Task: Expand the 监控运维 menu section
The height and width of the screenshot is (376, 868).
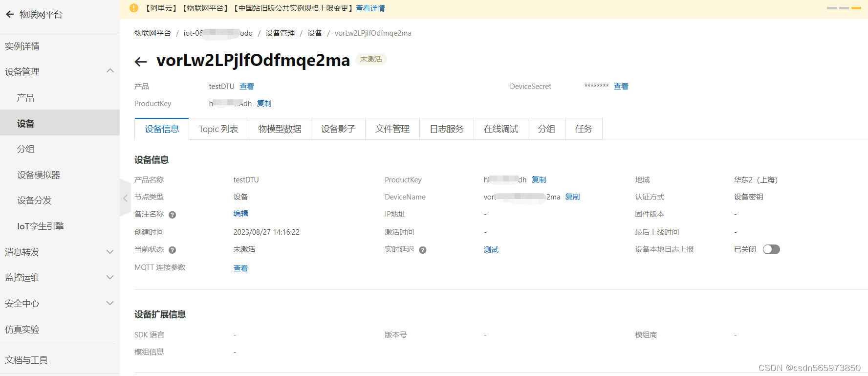Action: 110,277
